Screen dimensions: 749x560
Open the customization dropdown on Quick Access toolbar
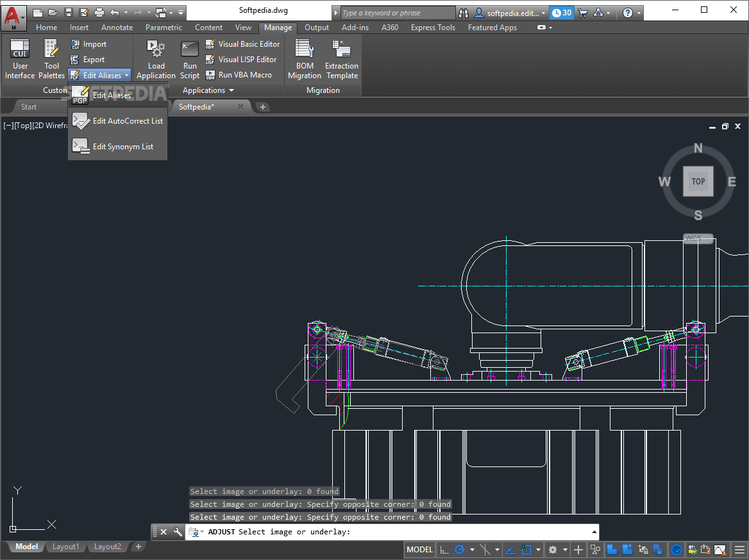(180, 12)
